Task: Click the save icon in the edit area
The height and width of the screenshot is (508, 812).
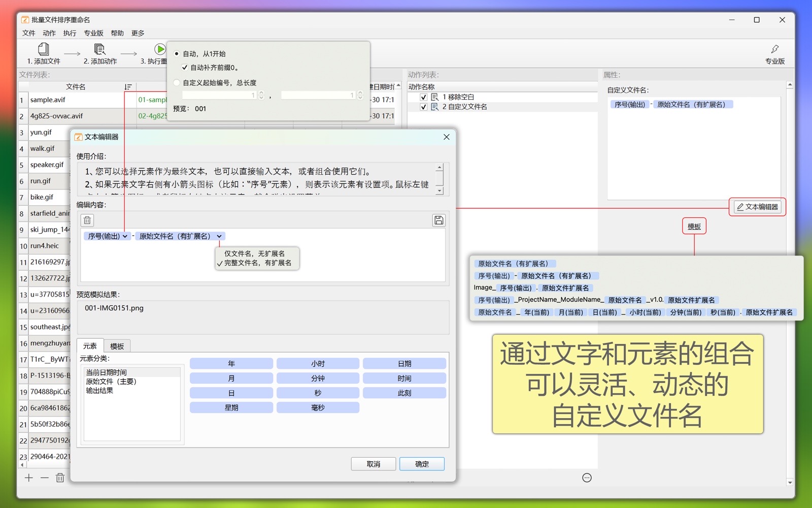Action: tap(438, 220)
